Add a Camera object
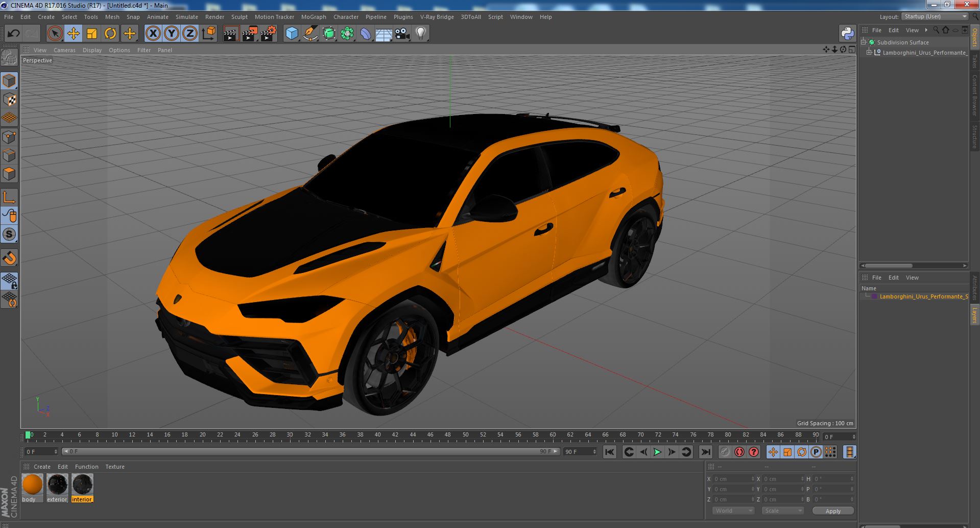This screenshot has height=528, width=980. (402, 34)
